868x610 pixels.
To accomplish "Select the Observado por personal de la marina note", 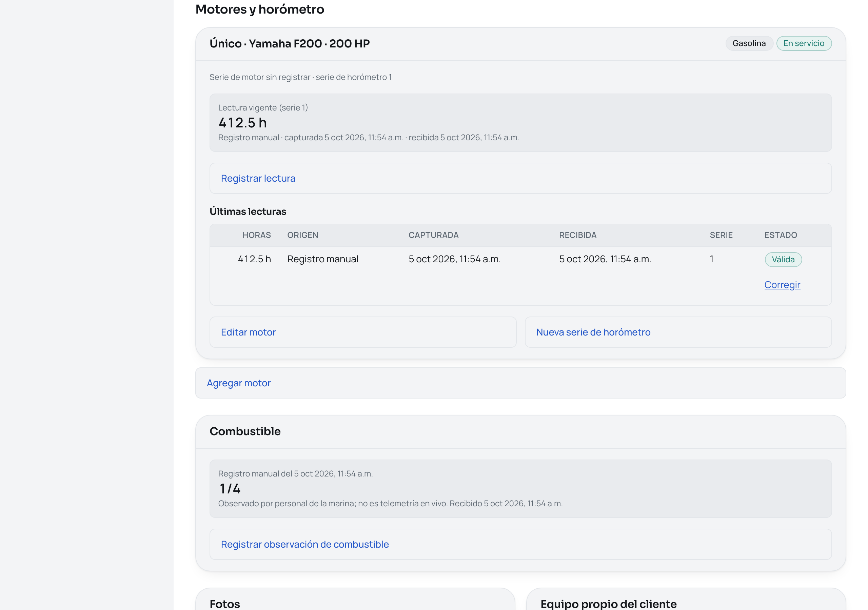I will click(x=390, y=504).
